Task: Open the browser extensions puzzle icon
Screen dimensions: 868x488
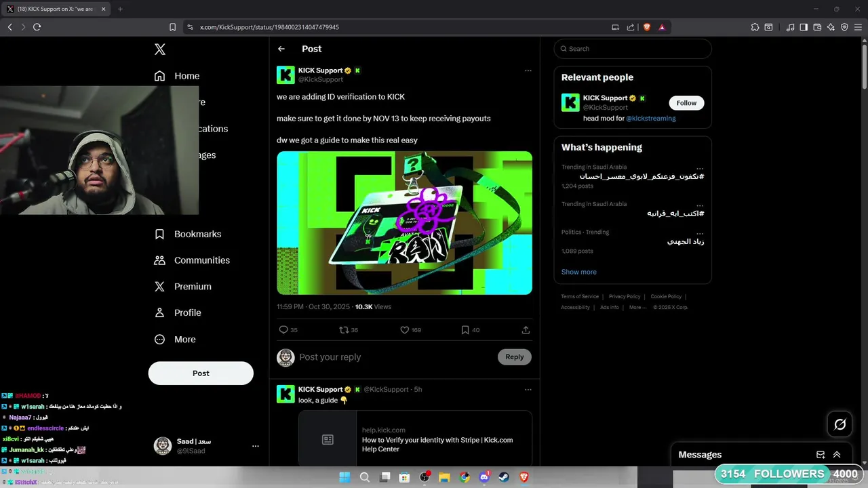Action: coord(755,27)
